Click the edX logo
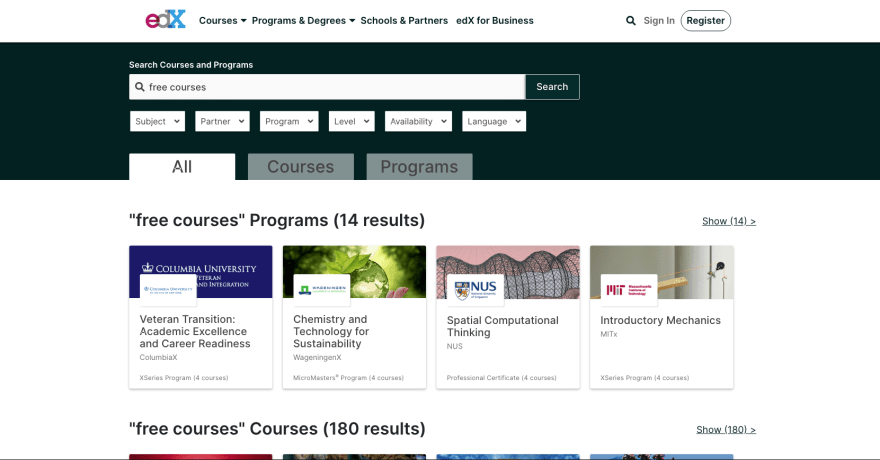880x460 pixels. pyautogui.click(x=166, y=20)
